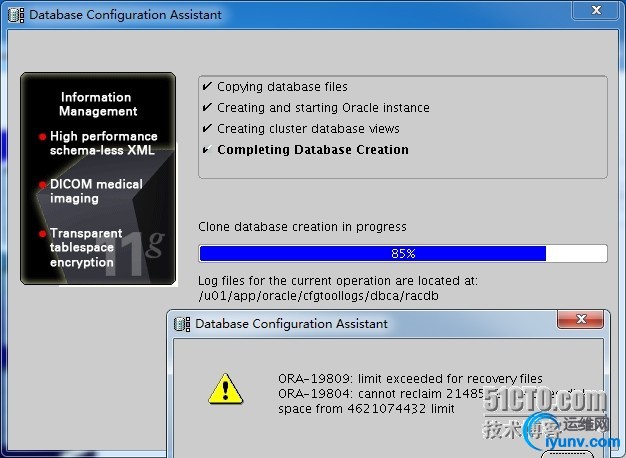Click checkmark beside Completing Database Creation
Screen dimensions: 626x458
click(x=207, y=149)
